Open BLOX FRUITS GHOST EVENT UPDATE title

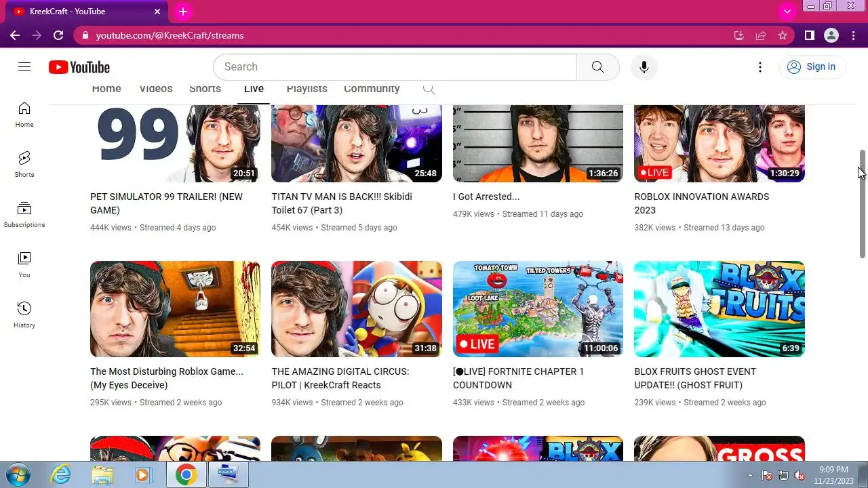coord(695,378)
